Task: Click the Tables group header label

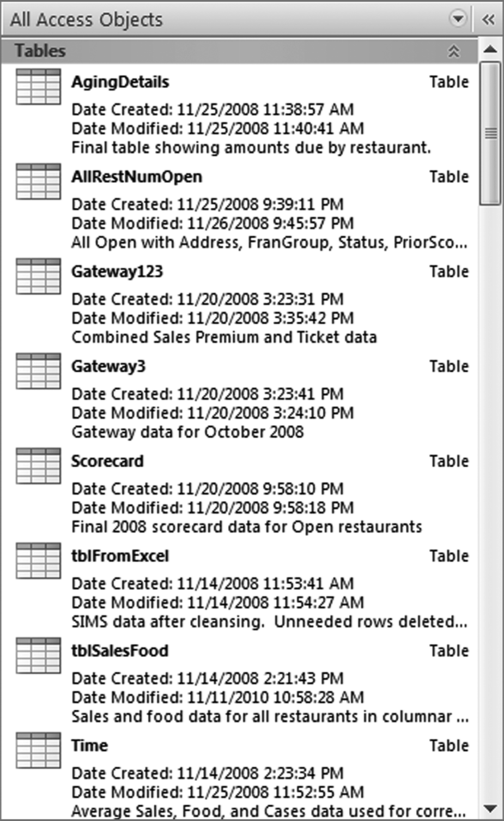Action: point(40,51)
